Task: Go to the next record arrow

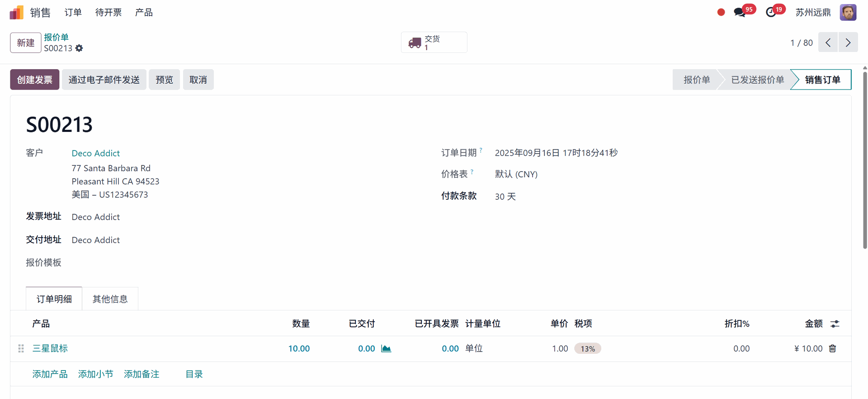Action: point(848,42)
